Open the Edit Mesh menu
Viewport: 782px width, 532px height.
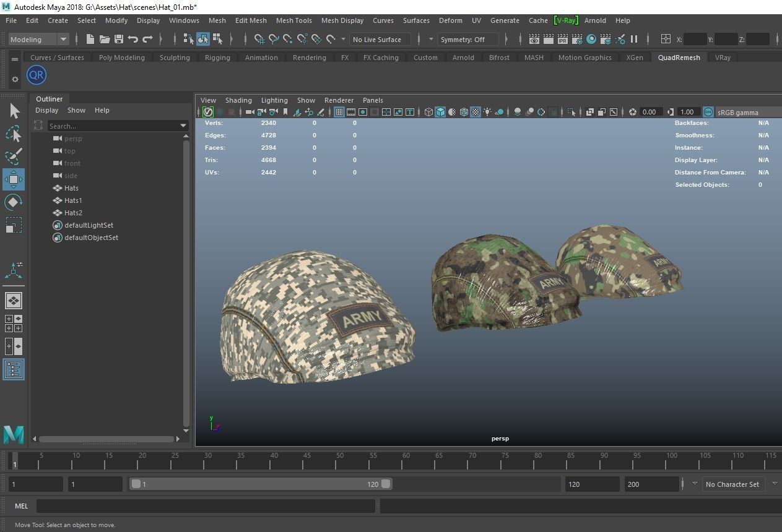pos(251,20)
